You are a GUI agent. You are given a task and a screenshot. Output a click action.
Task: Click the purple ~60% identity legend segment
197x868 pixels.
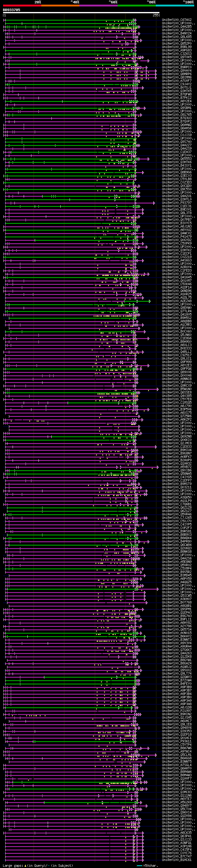click(99, 6)
